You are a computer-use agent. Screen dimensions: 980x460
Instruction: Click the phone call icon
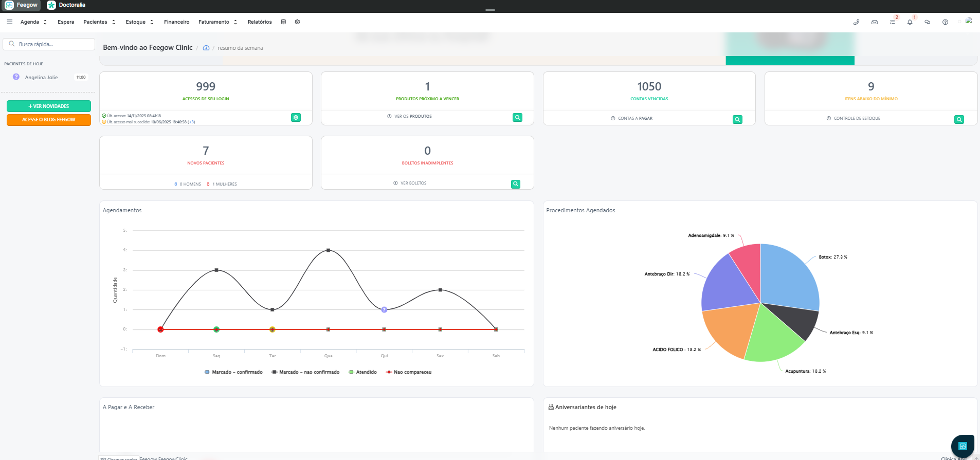tap(856, 22)
